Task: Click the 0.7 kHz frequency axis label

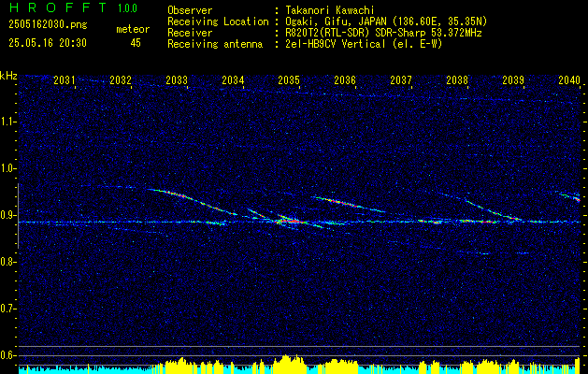Action: [x=7, y=309]
